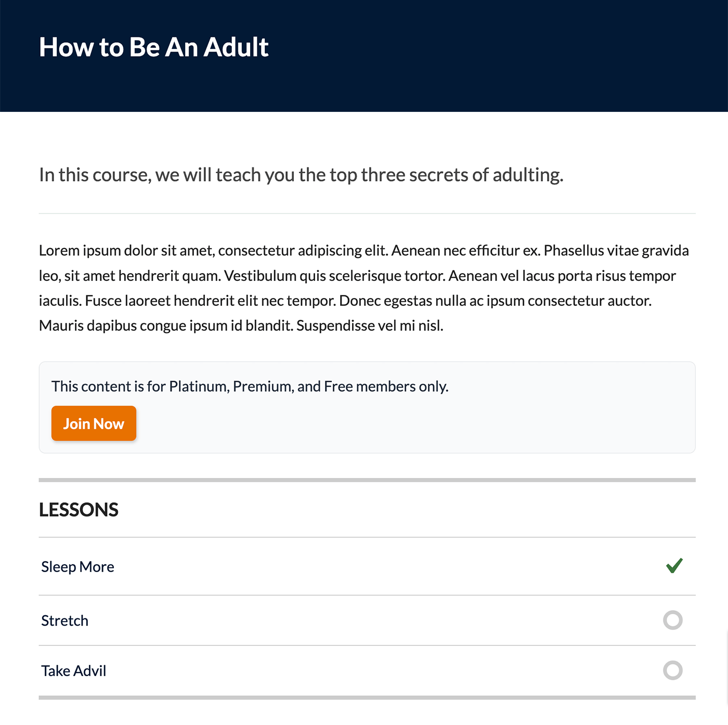Screen dimensions: 728x725
Task: Click the Sleep More lesson row
Action: pyautogui.click(x=77, y=566)
